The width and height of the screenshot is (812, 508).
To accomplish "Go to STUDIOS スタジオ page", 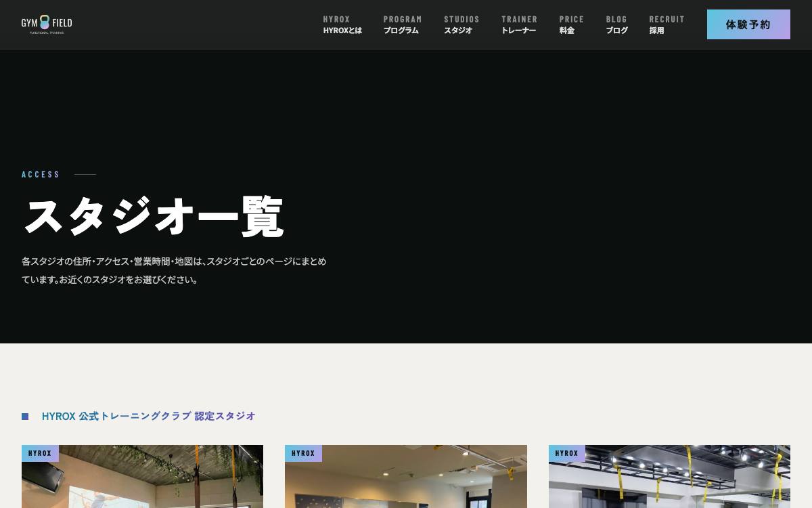I will tap(461, 24).
